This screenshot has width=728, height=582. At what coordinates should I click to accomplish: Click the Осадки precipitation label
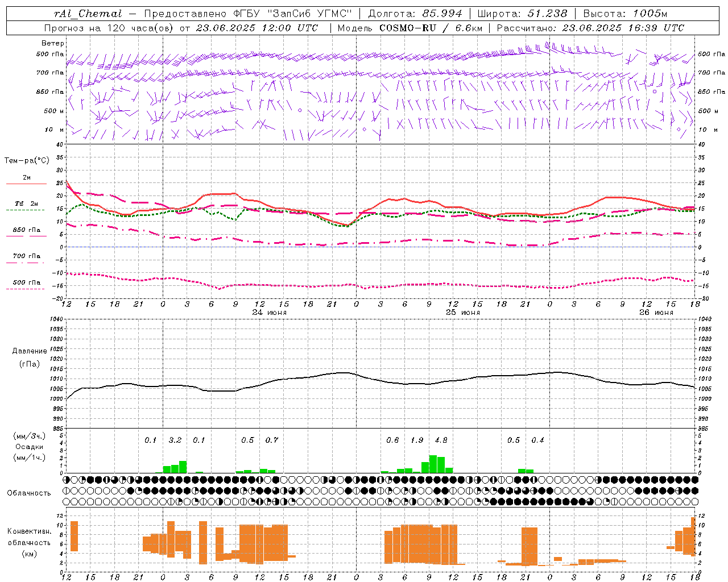pyautogui.click(x=29, y=447)
